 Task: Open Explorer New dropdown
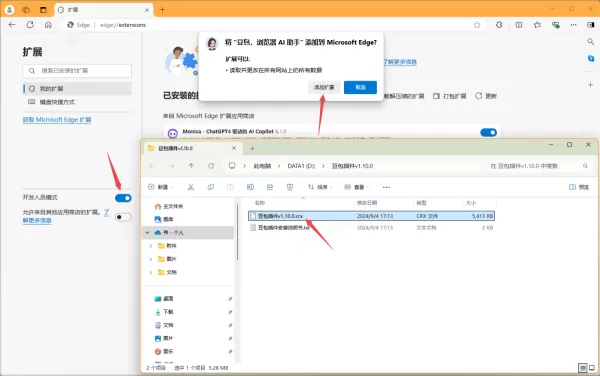tap(160, 187)
